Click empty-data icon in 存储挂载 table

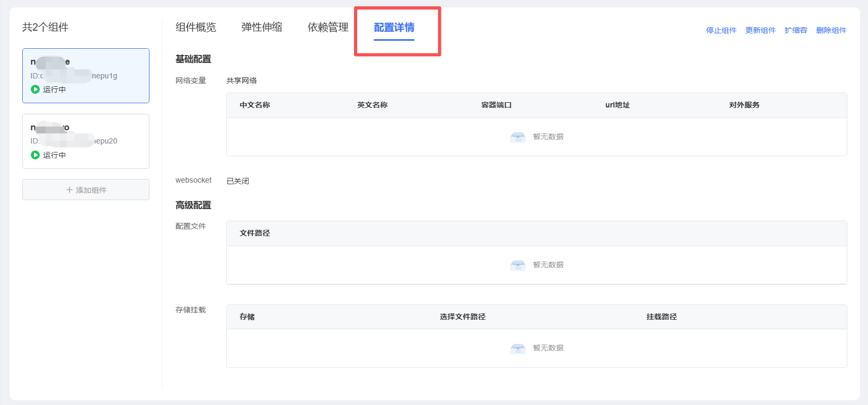click(x=518, y=348)
